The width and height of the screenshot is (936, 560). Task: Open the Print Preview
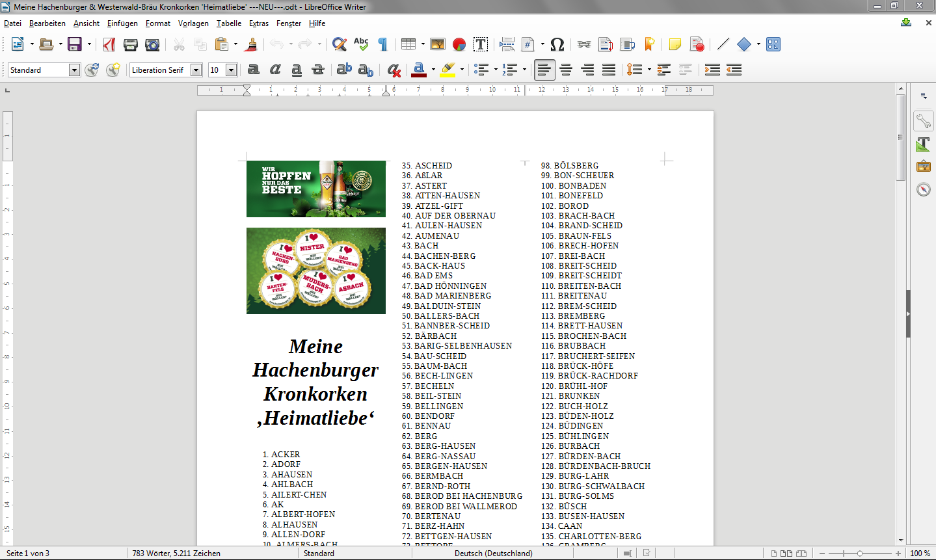pyautogui.click(x=152, y=44)
